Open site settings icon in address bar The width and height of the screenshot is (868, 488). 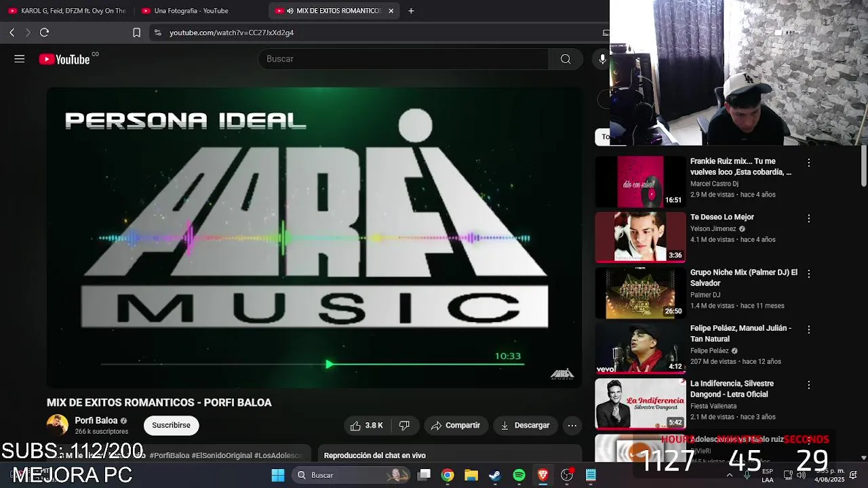click(157, 33)
